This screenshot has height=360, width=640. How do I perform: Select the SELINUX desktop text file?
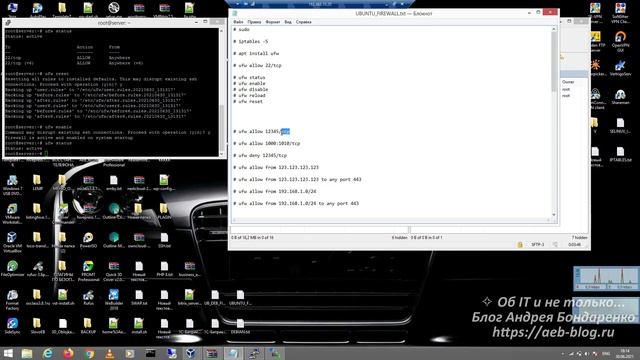pyautogui.click(x=620, y=126)
